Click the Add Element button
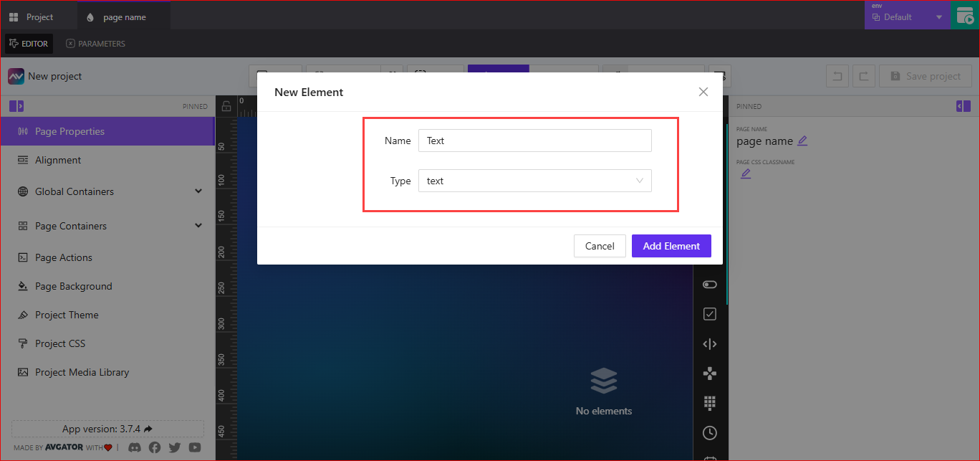980x461 pixels. [x=671, y=246]
